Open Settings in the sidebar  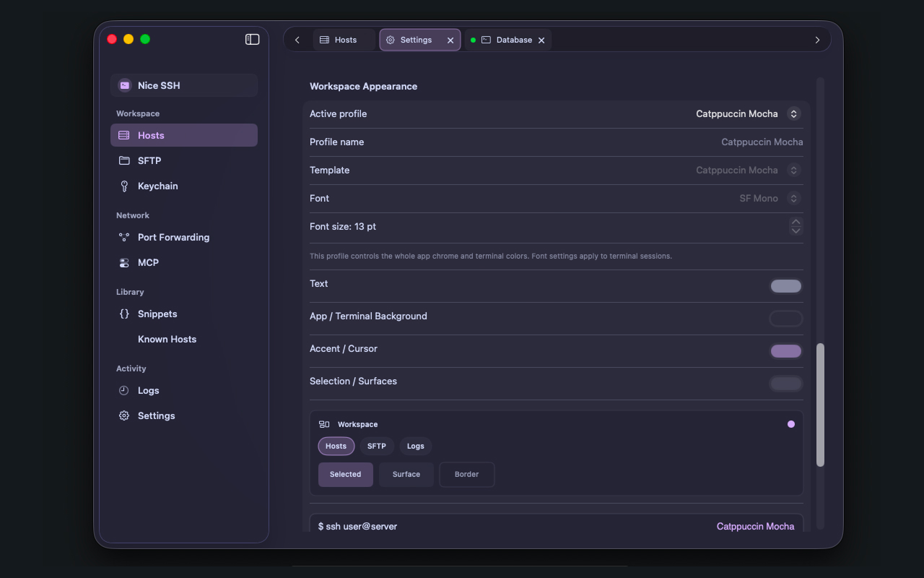184,415
